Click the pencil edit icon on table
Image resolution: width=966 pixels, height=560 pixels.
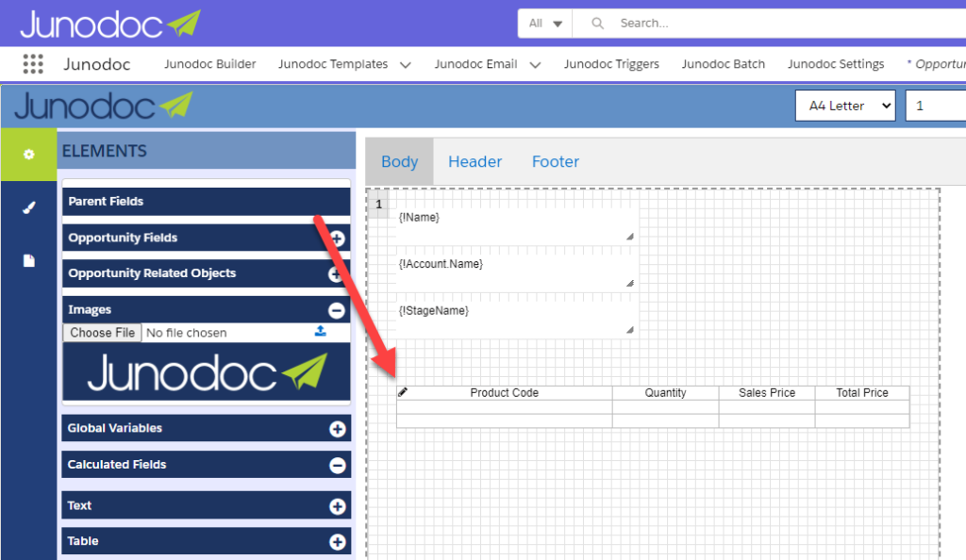click(x=403, y=392)
